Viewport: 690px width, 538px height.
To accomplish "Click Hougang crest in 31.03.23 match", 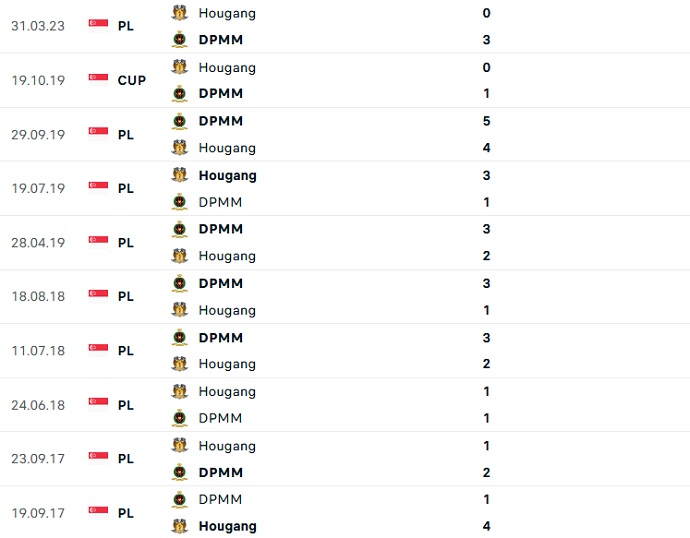I will click(x=180, y=13).
